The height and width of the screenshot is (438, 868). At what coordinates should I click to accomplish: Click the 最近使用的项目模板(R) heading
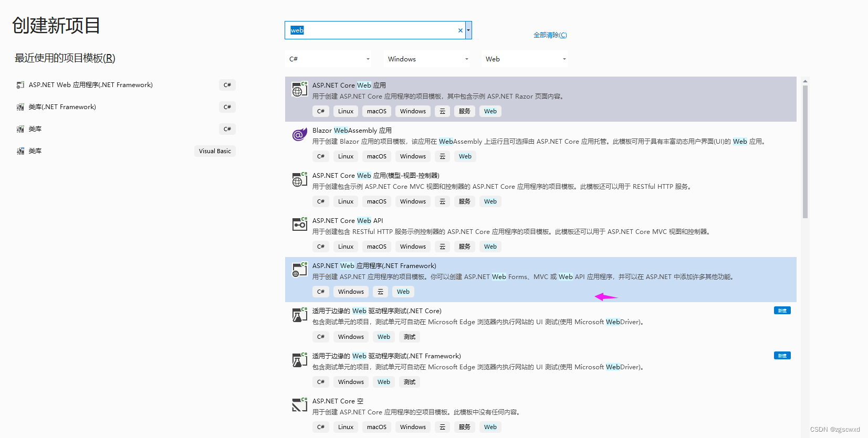(65, 58)
